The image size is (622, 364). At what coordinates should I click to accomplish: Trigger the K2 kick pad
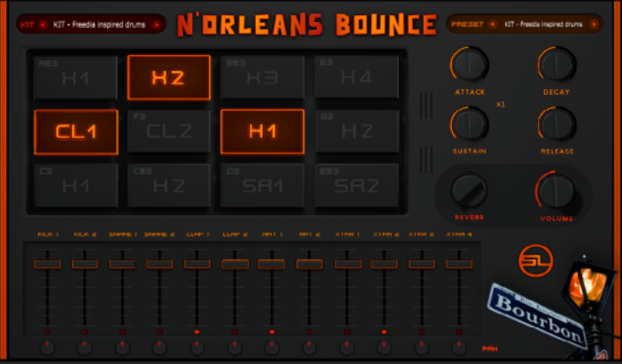coord(169,185)
